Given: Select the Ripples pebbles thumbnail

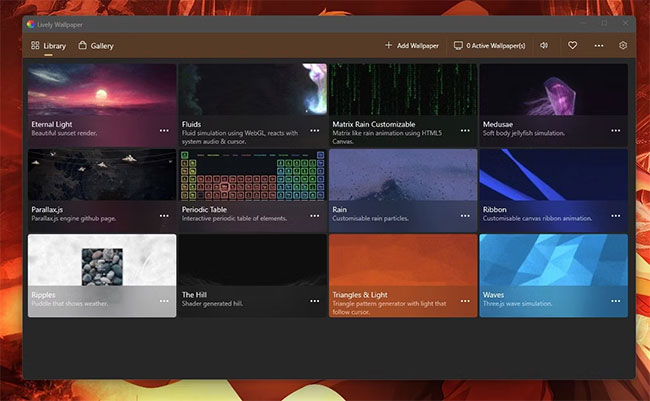Looking at the screenshot, I should pyautogui.click(x=102, y=260).
